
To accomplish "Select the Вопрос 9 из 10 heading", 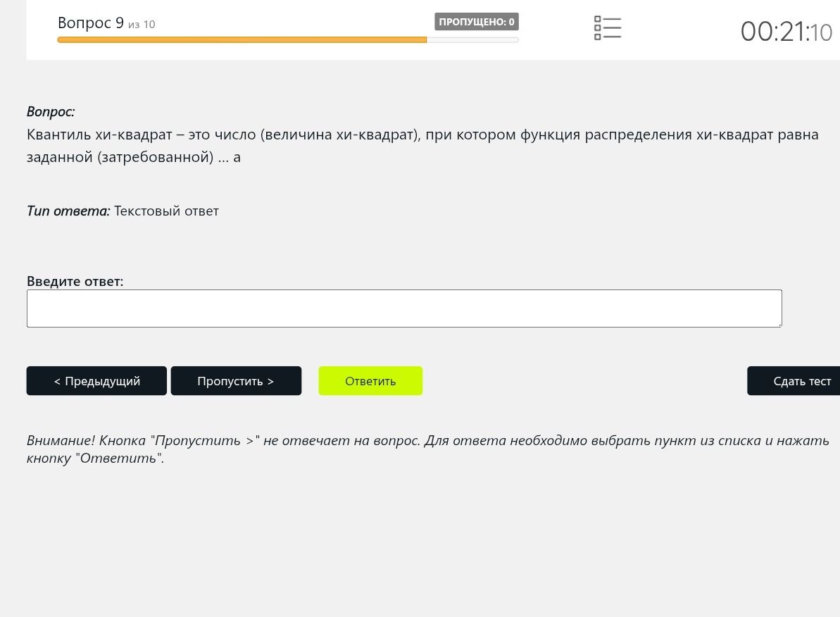I will tap(106, 23).
